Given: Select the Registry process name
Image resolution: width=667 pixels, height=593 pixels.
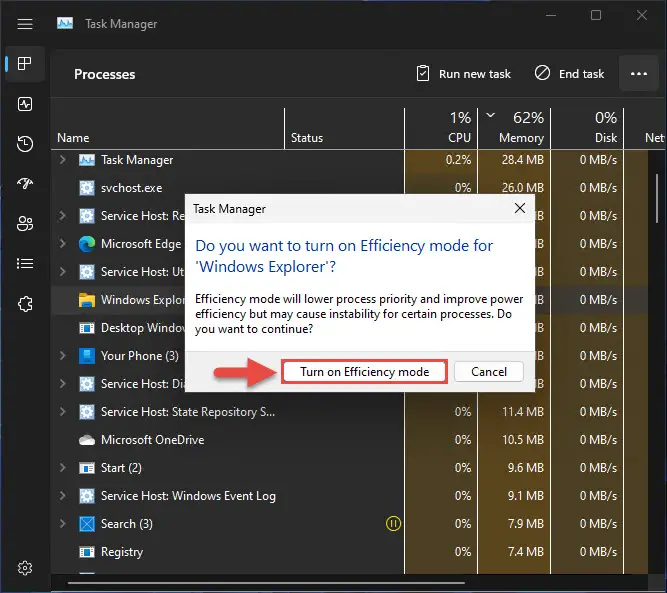Looking at the screenshot, I should [122, 552].
